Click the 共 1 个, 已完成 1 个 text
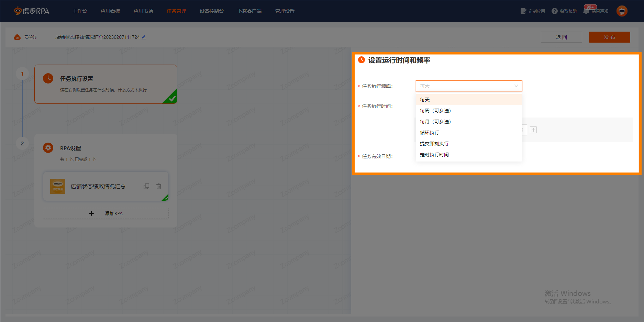Image resolution: width=644 pixels, height=322 pixels. pyautogui.click(x=78, y=159)
